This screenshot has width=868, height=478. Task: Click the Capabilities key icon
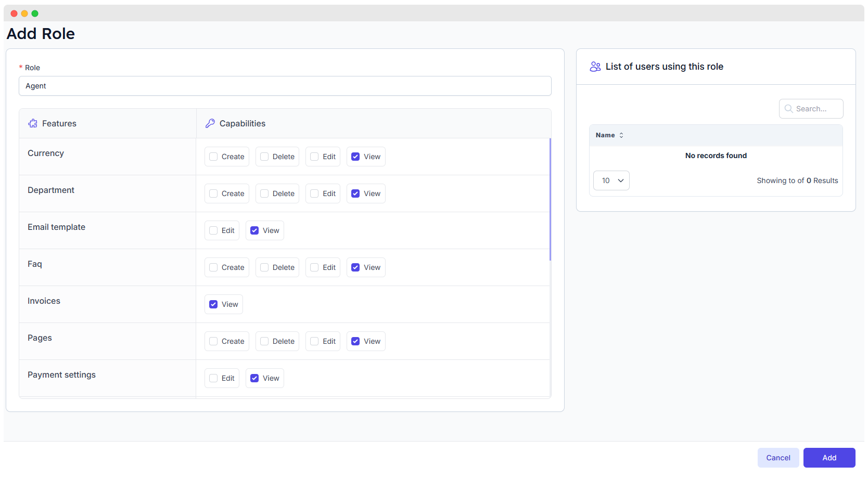210,123
